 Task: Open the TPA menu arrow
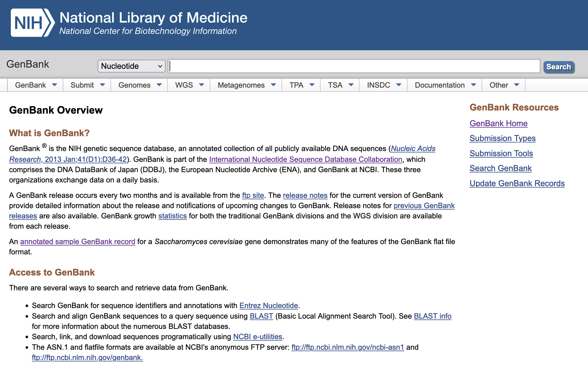[x=312, y=85]
